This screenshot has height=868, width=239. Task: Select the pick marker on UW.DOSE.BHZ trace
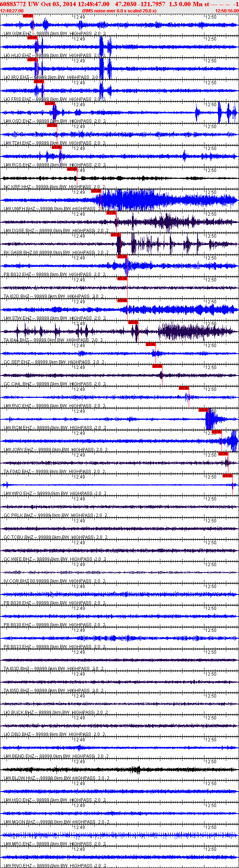coord(111,213)
